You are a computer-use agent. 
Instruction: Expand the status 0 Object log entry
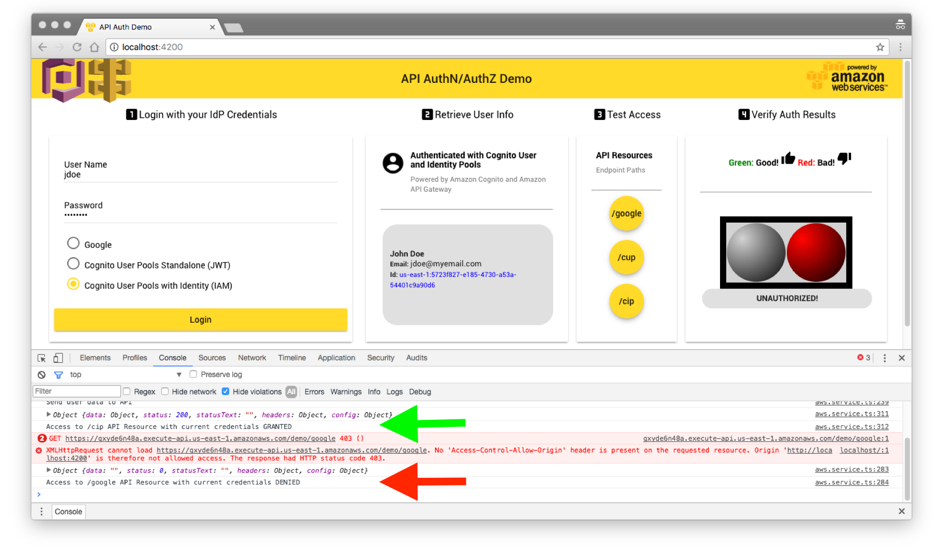pos(49,470)
